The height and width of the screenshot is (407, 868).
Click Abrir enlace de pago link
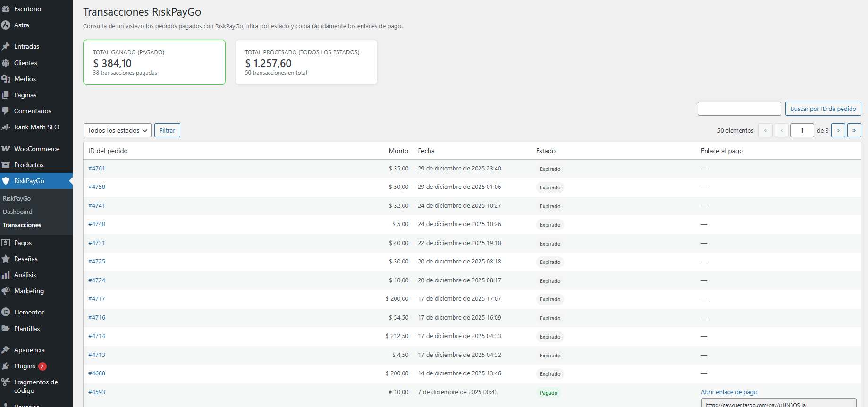coord(729,392)
